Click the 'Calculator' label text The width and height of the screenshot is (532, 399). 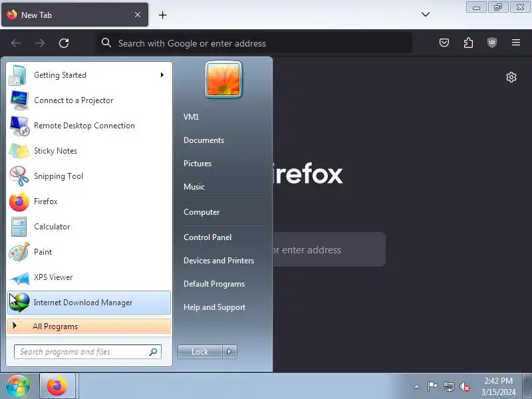(x=52, y=227)
